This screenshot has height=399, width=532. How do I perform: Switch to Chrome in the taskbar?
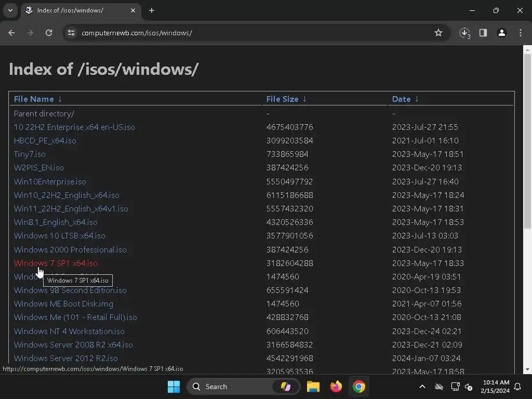(358, 387)
